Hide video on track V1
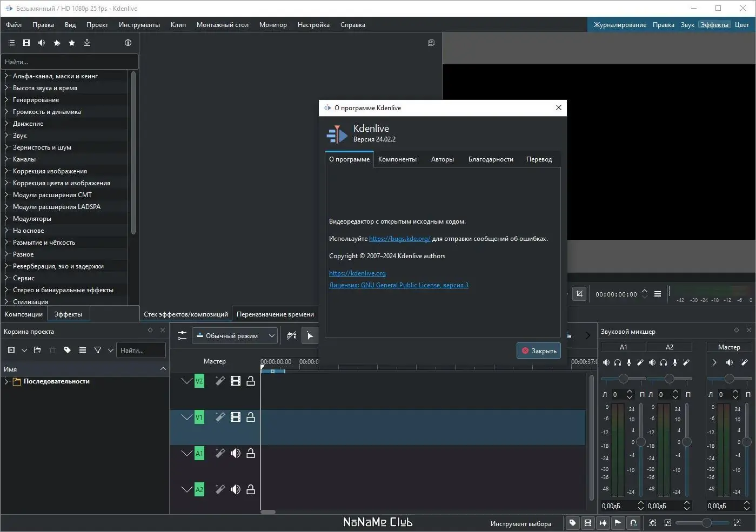 [x=236, y=417]
